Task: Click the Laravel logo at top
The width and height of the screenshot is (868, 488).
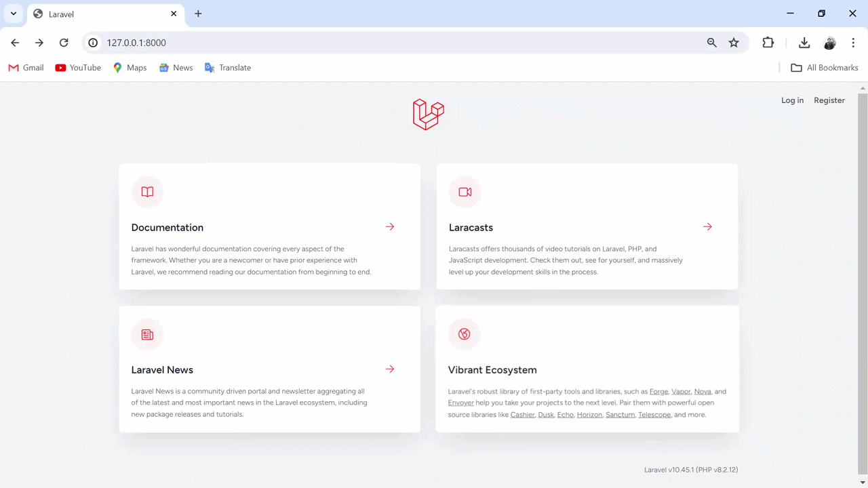Action: click(x=429, y=114)
